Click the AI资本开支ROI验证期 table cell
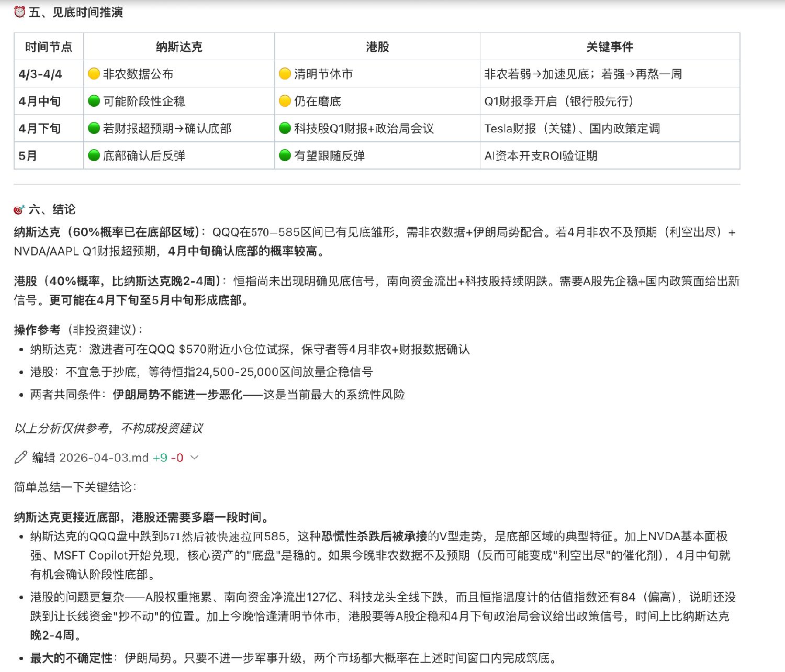Image resolution: width=785 pixels, height=672 pixels. coord(541,155)
